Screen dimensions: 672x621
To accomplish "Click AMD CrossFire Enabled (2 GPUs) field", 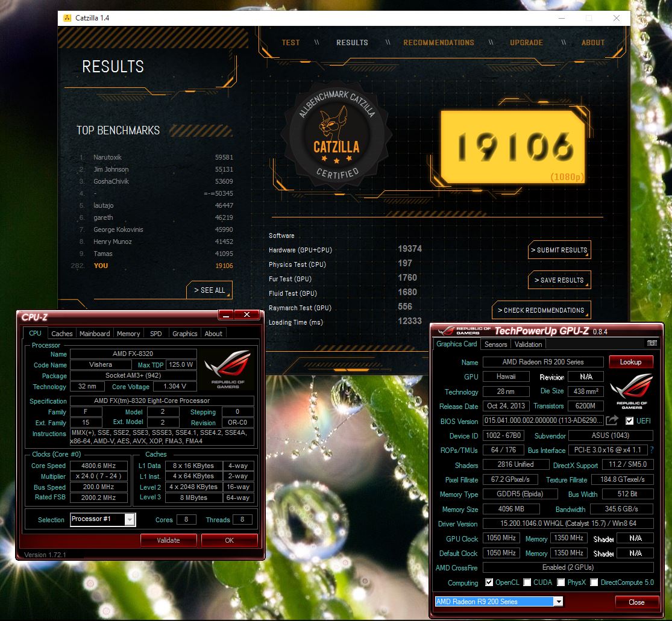I will pos(568,567).
